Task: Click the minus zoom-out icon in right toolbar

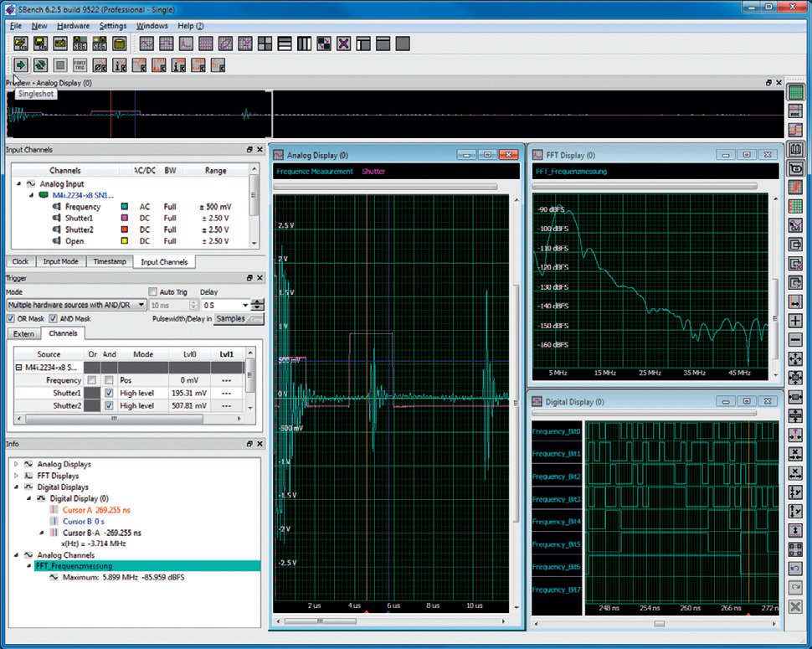Action: 796,340
